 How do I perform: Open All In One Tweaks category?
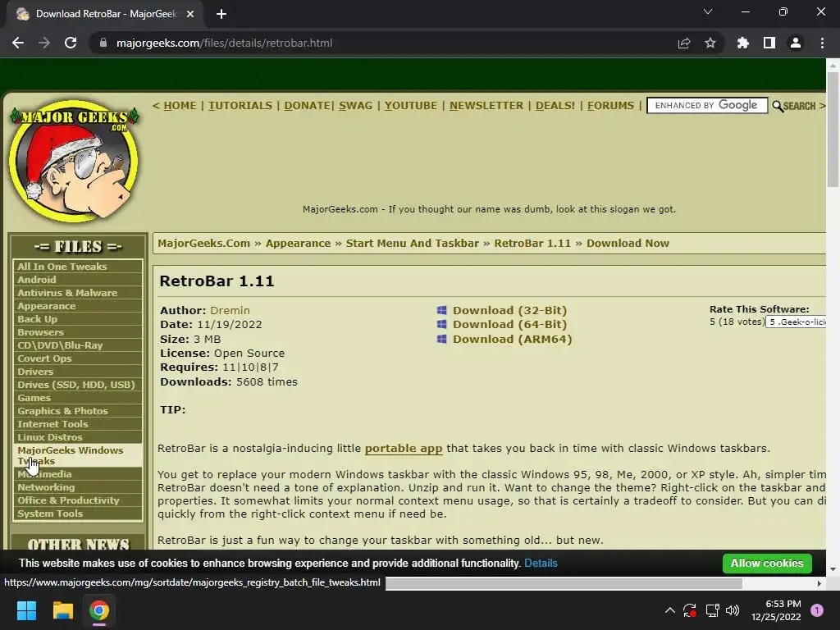coord(78,267)
